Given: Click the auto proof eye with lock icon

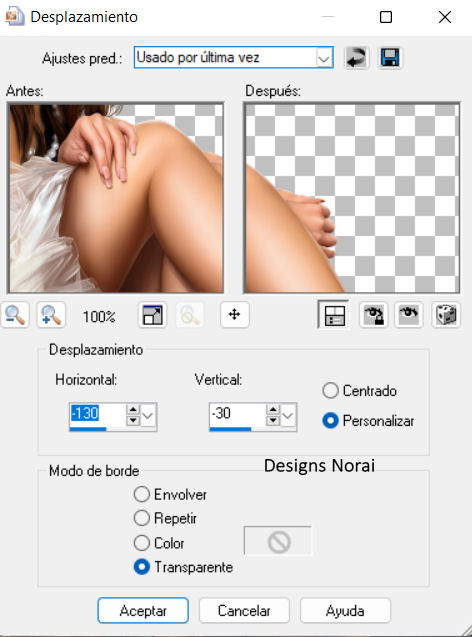Looking at the screenshot, I should click(373, 315).
